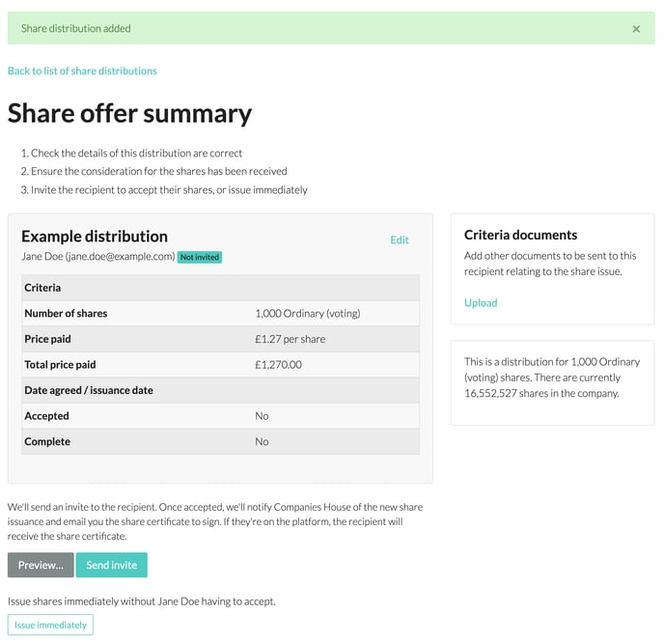Click 'Add other documents to be sent' text
Screen dimensions: 664x644
click(550, 264)
